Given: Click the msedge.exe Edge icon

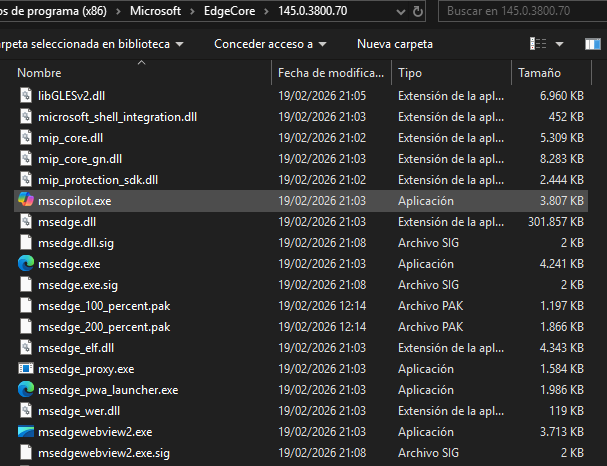Looking at the screenshot, I should 25,264.
